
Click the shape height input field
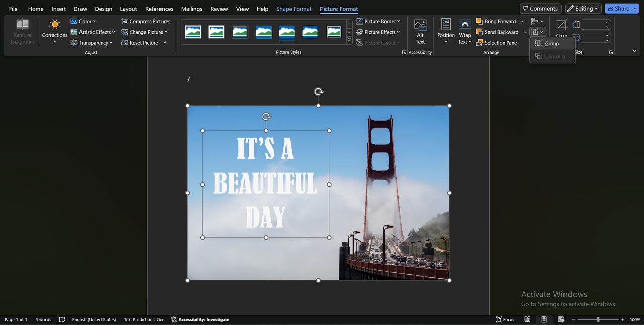593,24
